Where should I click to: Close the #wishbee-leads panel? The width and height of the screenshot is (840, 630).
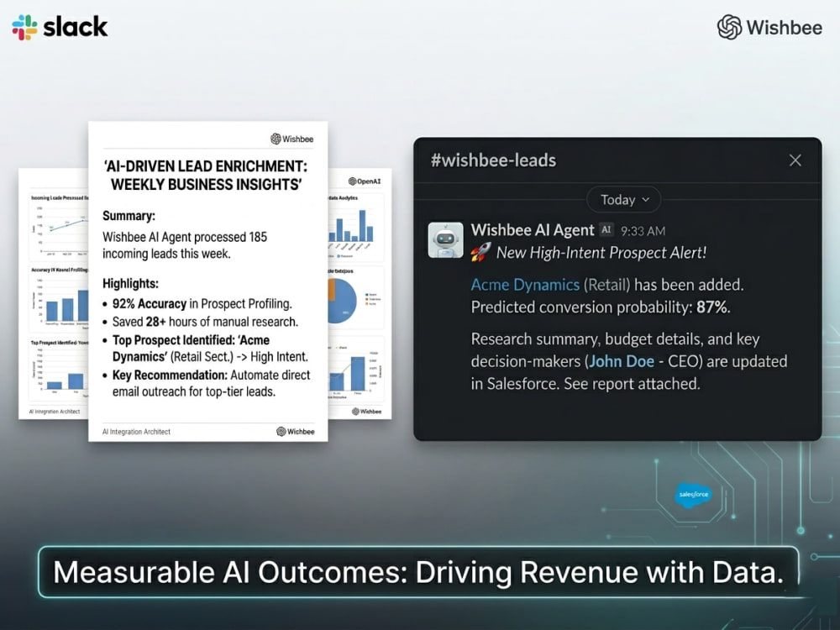(x=795, y=160)
